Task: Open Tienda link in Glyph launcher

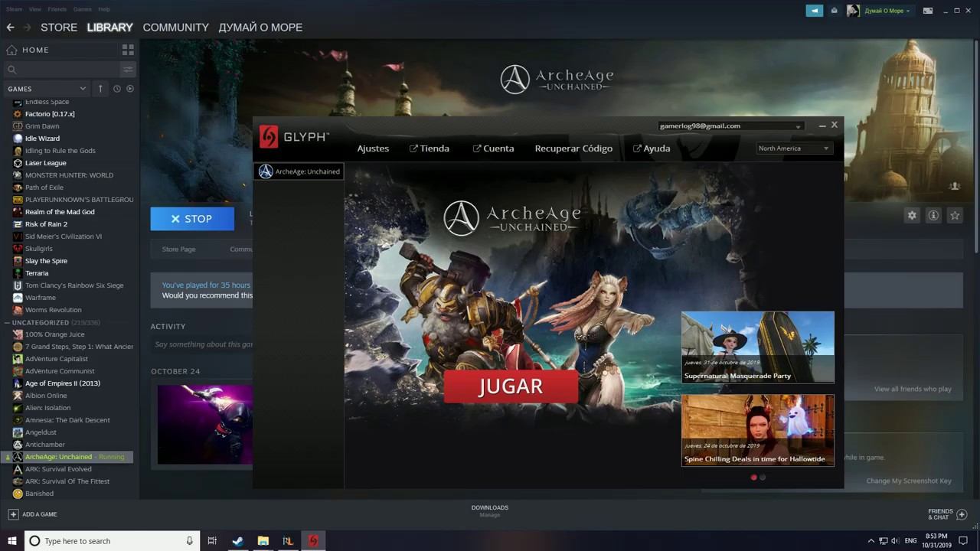Action: click(x=430, y=148)
